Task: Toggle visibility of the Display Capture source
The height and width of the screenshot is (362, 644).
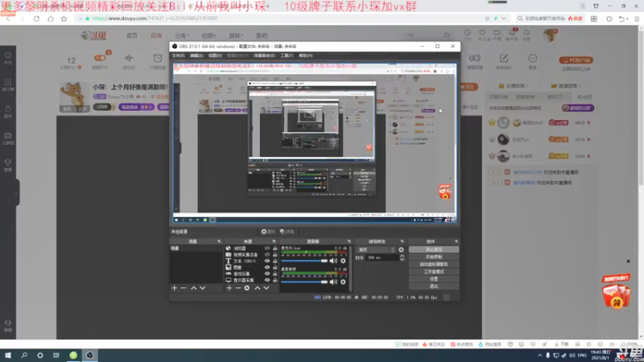Action: (267, 280)
